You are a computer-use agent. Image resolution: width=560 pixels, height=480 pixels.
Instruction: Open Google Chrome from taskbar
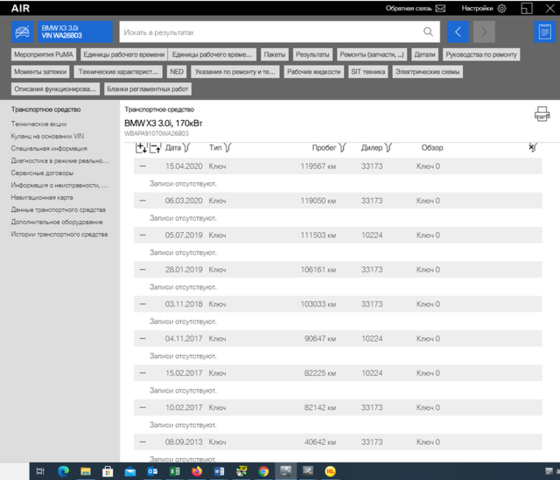(264, 471)
